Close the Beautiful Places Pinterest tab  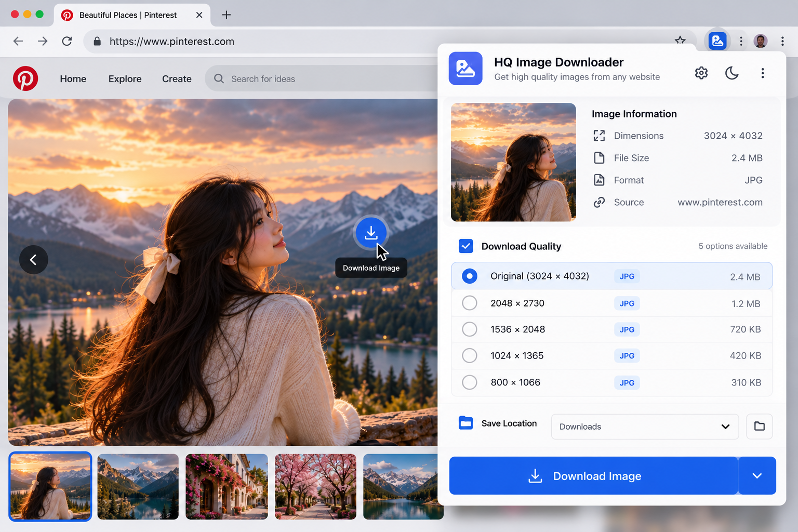click(x=199, y=15)
